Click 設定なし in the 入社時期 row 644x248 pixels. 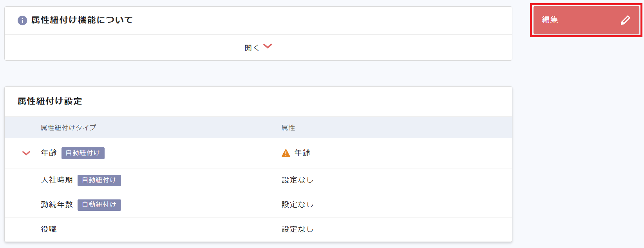point(298,180)
